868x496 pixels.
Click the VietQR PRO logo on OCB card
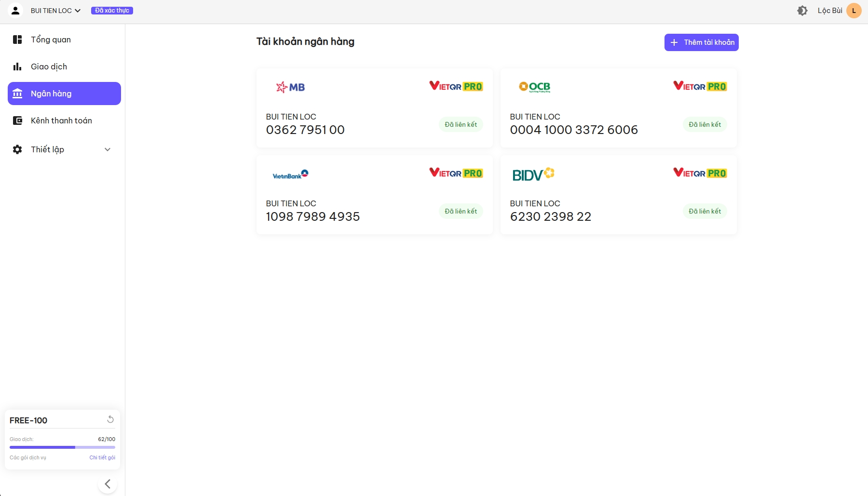tap(700, 86)
